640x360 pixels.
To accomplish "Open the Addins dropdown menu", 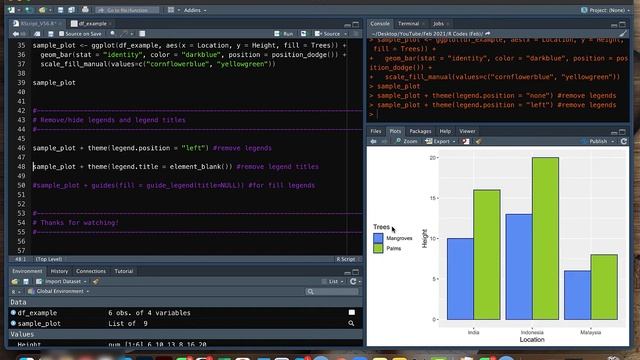I will coord(195,10).
